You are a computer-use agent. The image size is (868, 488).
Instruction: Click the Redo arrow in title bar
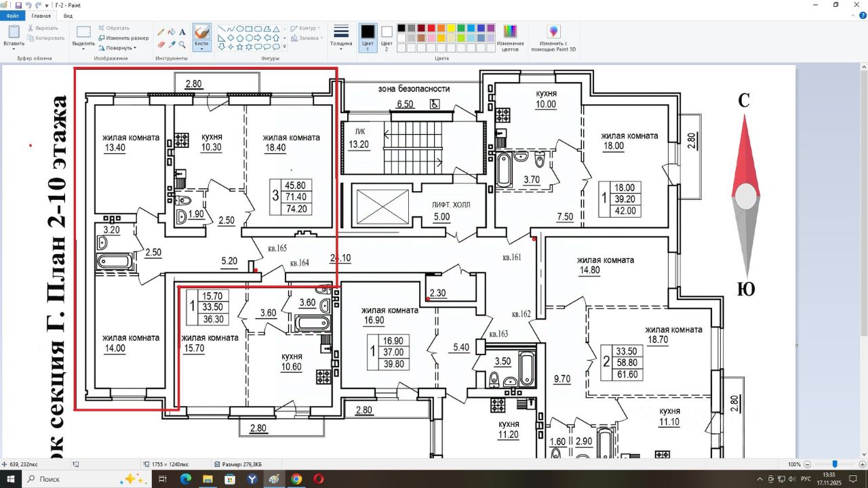point(39,5)
